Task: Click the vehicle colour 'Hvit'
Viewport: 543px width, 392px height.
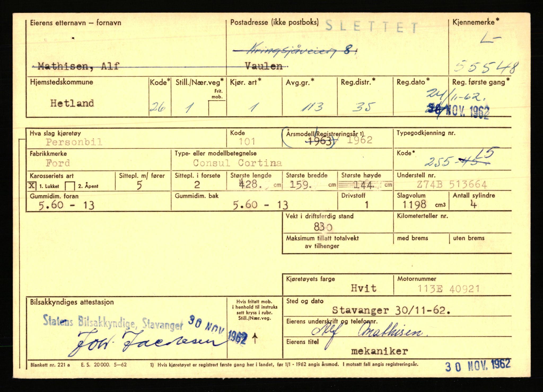Action: pyautogui.click(x=364, y=288)
